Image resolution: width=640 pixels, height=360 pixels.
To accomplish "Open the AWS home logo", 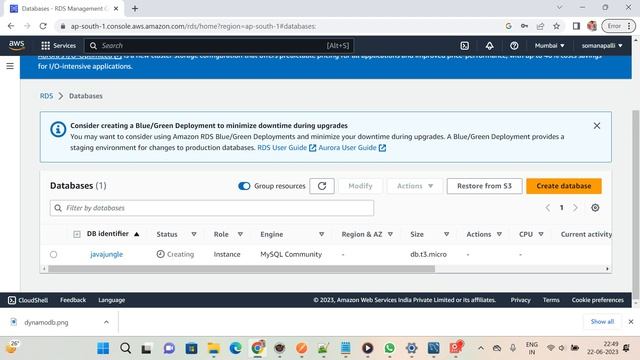I will [16, 45].
